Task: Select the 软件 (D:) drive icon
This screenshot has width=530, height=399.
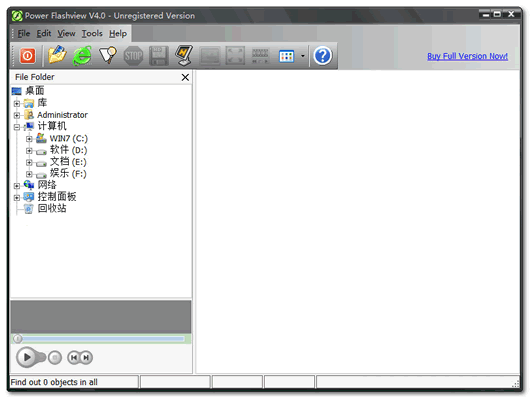Action: coord(41,152)
